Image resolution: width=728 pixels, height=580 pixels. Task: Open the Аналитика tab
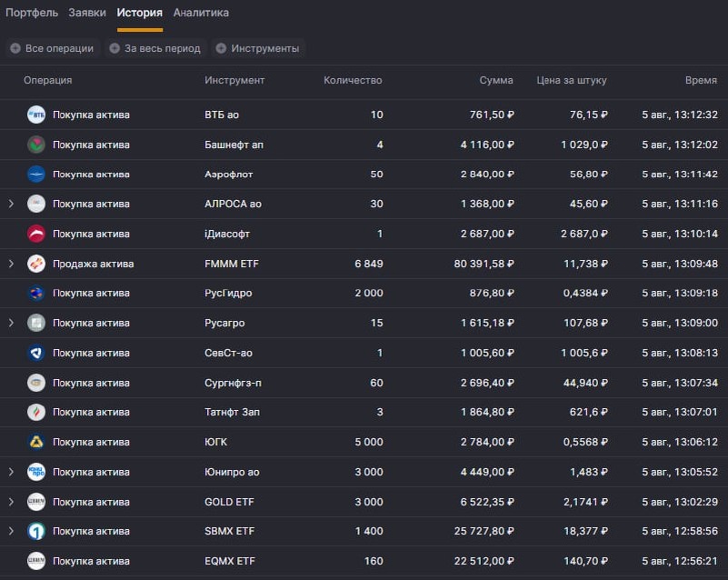pos(201,13)
